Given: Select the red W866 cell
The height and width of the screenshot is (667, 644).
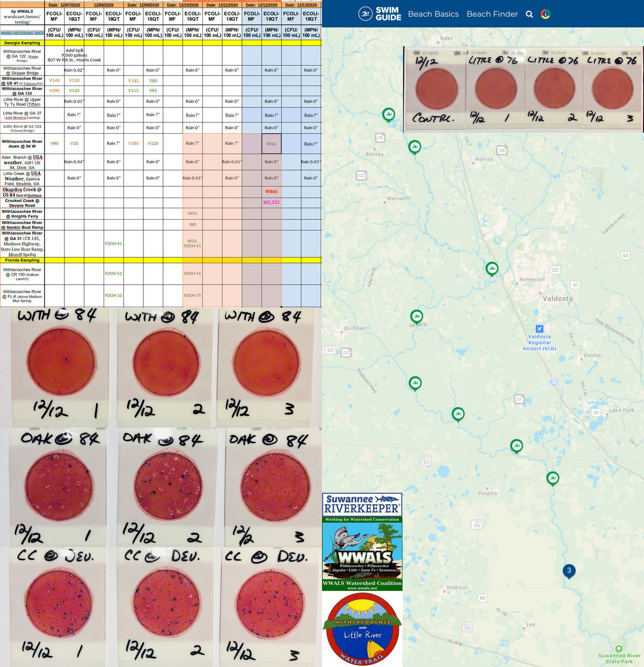Looking at the screenshot, I should (x=272, y=192).
